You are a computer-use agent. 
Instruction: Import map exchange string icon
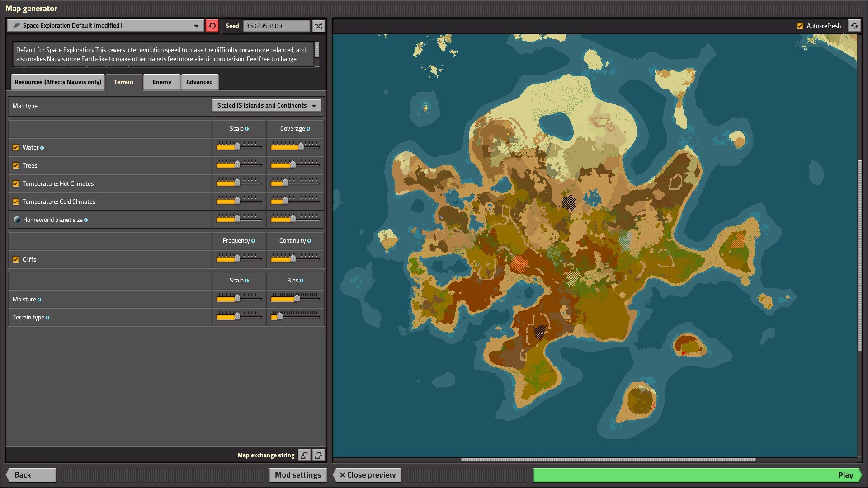point(304,455)
